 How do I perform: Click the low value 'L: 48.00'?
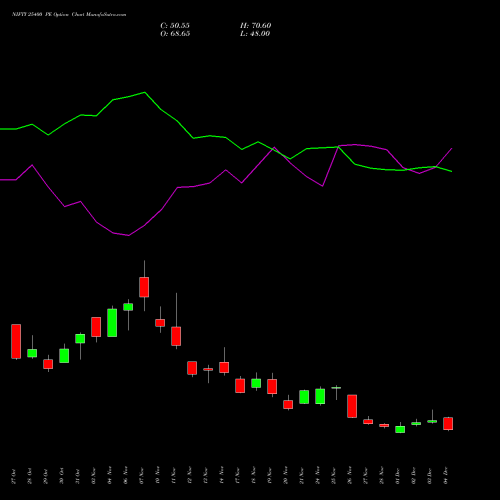(255, 34)
